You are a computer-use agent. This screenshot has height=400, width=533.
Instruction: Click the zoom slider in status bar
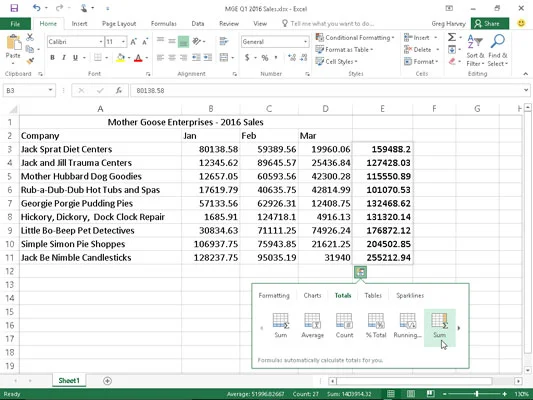pos(477,394)
